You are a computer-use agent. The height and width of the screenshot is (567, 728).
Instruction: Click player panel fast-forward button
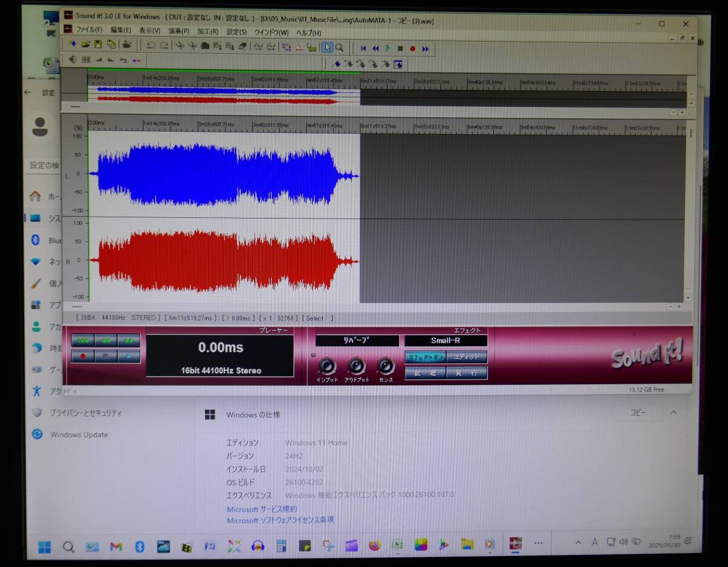[129, 341]
